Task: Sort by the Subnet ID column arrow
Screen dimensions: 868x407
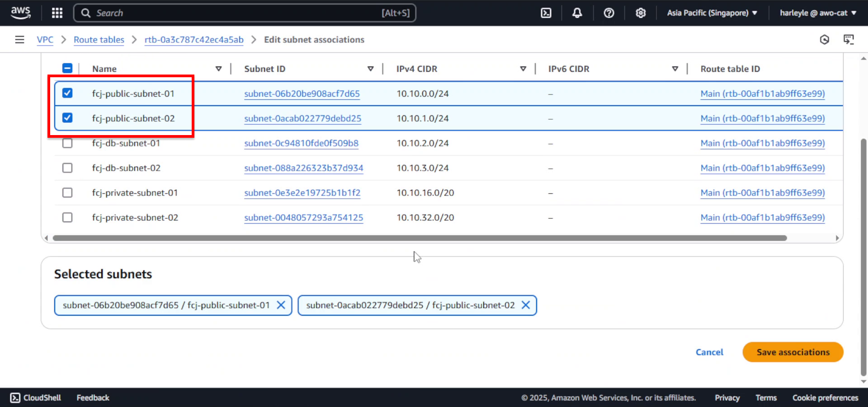Action: coord(370,69)
